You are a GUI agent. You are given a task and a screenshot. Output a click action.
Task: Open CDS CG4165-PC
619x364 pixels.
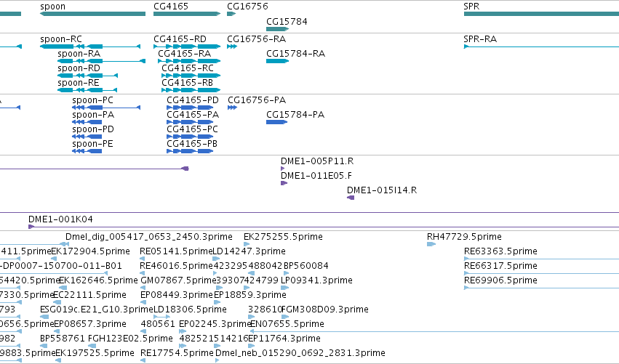(x=190, y=137)
